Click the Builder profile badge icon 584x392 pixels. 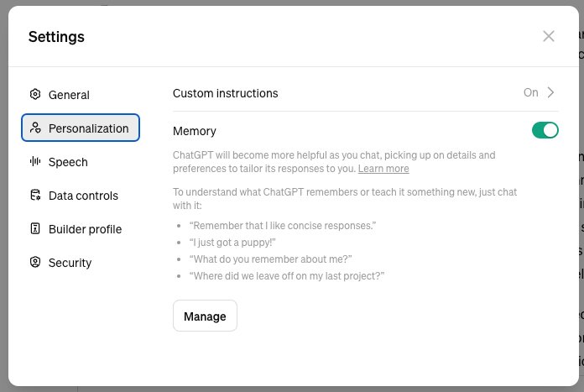[35, 228]
